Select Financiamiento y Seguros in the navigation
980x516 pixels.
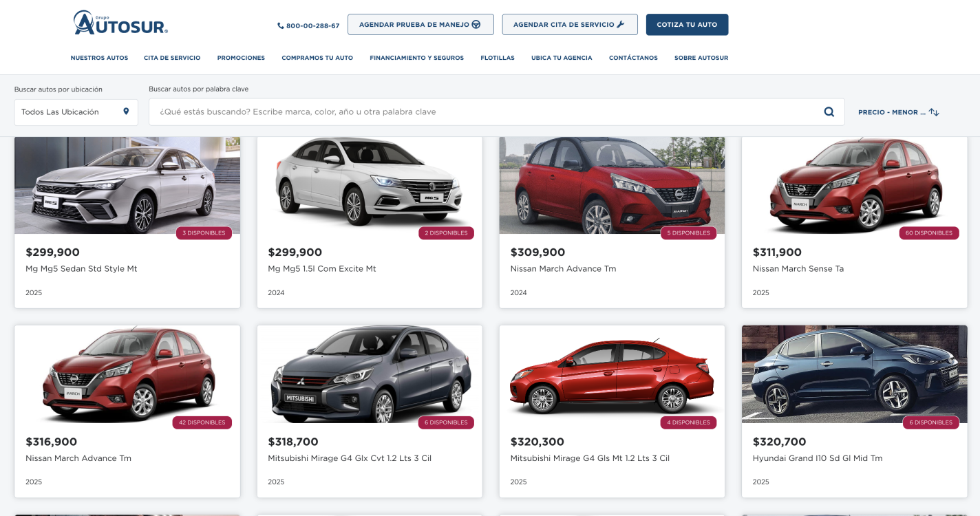click(416, 58)
